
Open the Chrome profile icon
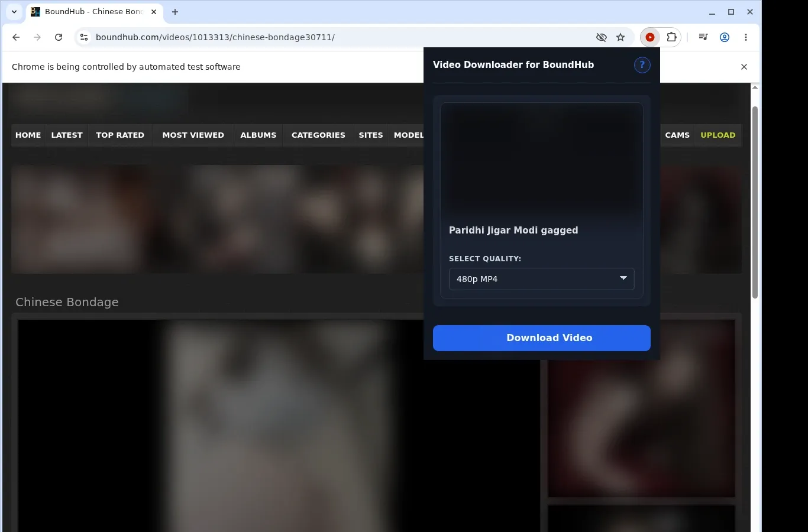[x=725, y=37]
